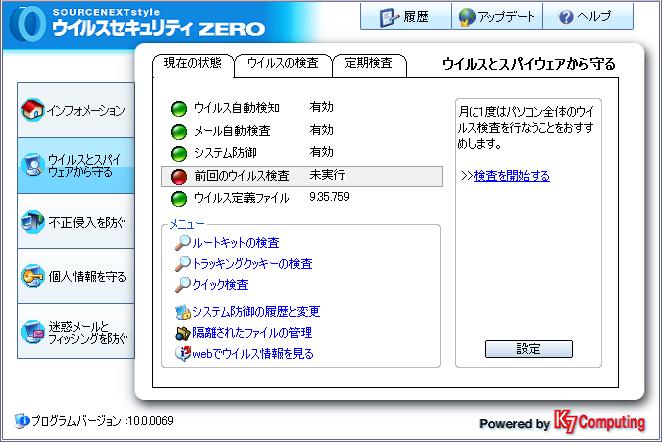Click the プログラムバージョン 10.0.0069 text
The image size is (662, 442).
click(103, 421)
